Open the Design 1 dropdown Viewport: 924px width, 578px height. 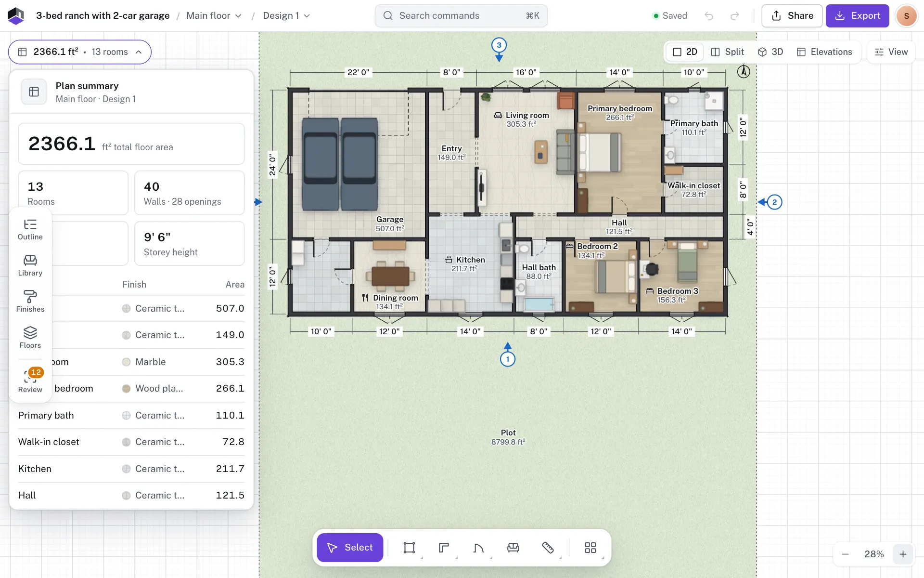tap(286, 16)
